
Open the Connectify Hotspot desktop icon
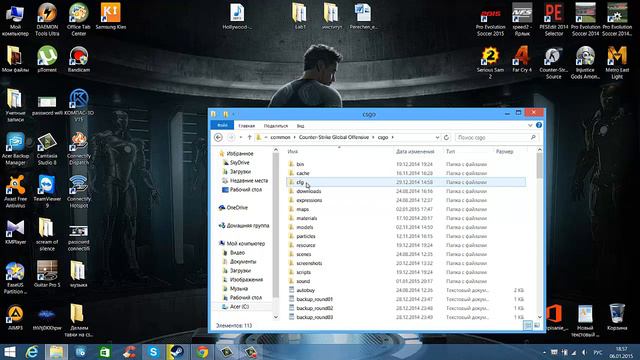click(79, 191)
